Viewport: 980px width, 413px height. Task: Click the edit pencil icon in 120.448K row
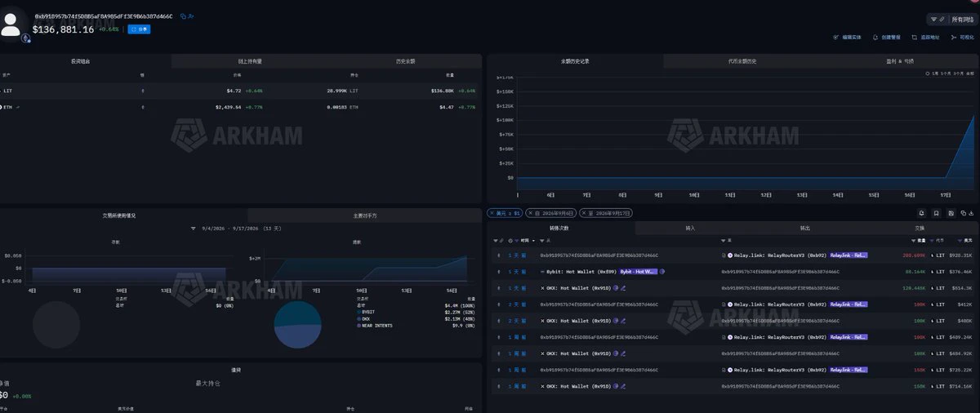coord(623,287)
